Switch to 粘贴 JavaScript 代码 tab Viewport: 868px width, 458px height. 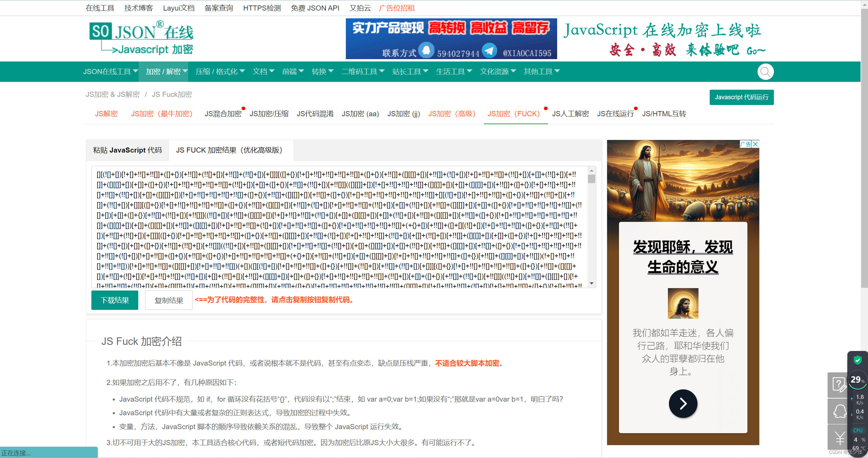point(127,150)
